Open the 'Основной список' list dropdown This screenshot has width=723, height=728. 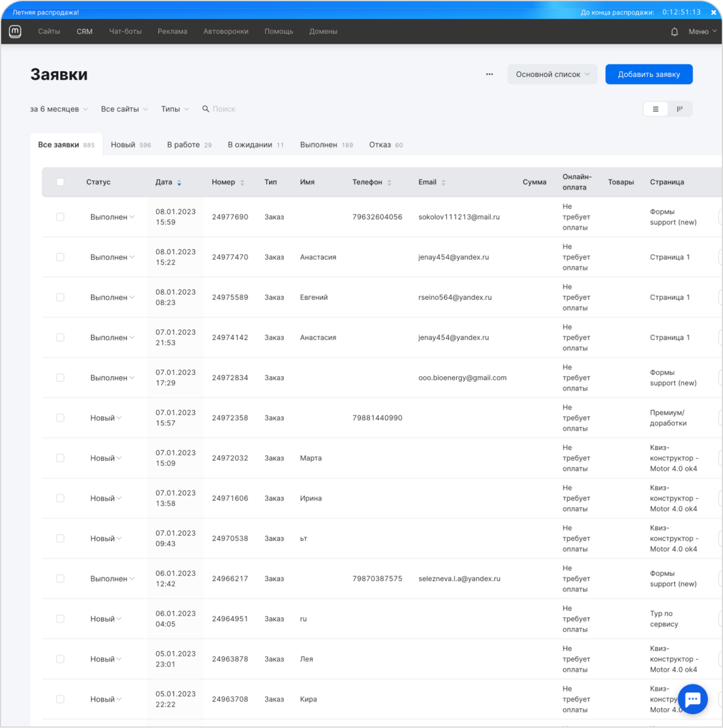point(552,75)
